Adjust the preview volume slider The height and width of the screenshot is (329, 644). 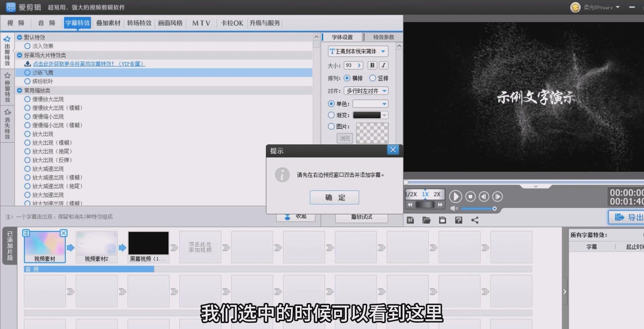tap(478, 208)
